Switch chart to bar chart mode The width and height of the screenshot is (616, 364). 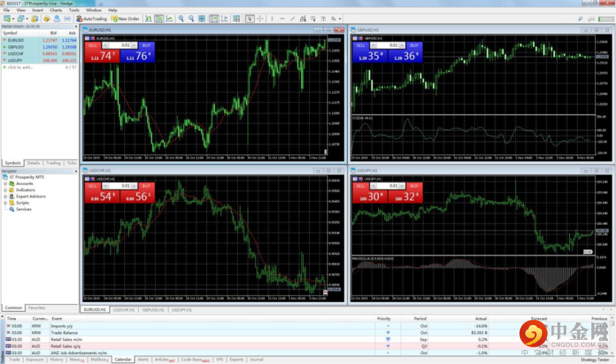pos(148,18)
